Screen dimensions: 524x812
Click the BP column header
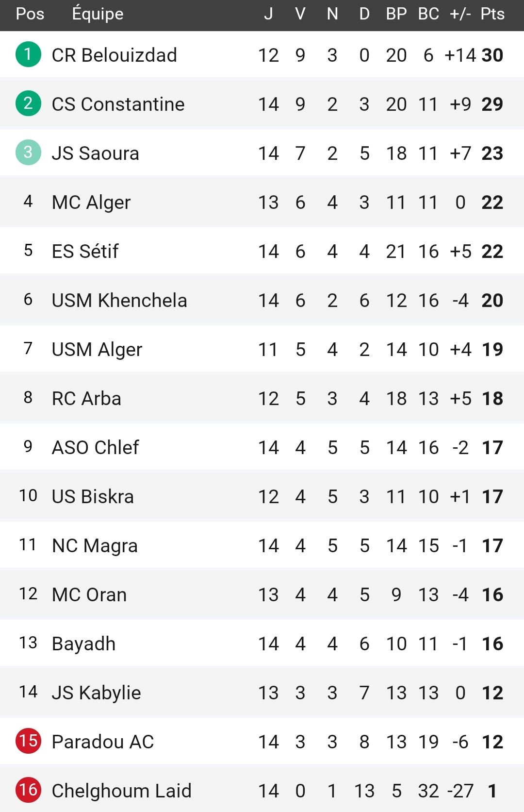(396, 14)
